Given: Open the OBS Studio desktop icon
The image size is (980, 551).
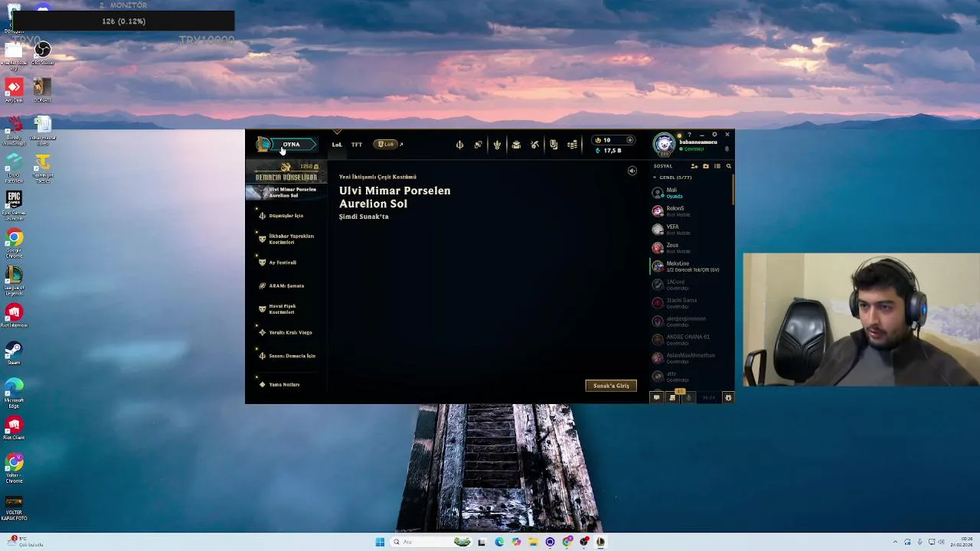Looking at the screenshot, I should (42, 54).
